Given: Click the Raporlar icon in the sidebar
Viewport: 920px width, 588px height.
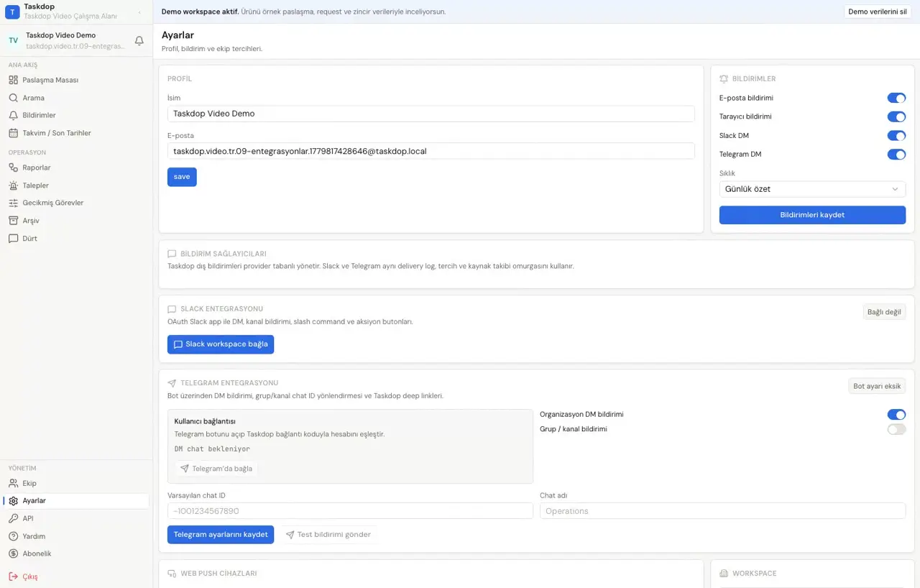Looking at the screenshot, I should pos(13,167).
